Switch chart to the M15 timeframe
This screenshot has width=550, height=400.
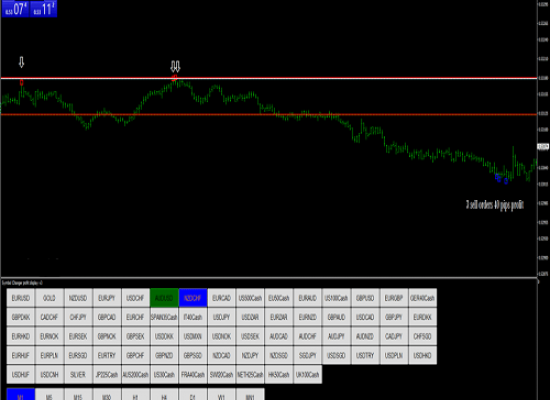[x=78, y=394]
